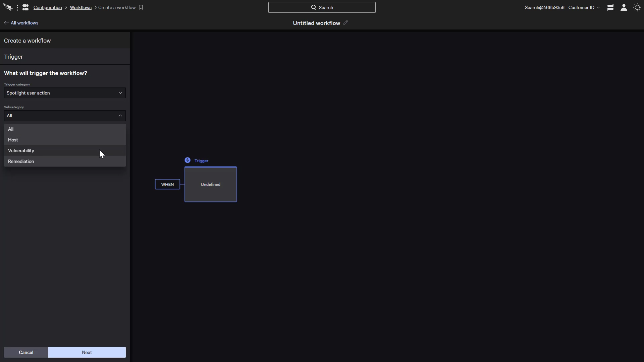Click the Workflows breadcrumb navigation link
This screenshot has height=362, width=644.
tap(80, 7)
